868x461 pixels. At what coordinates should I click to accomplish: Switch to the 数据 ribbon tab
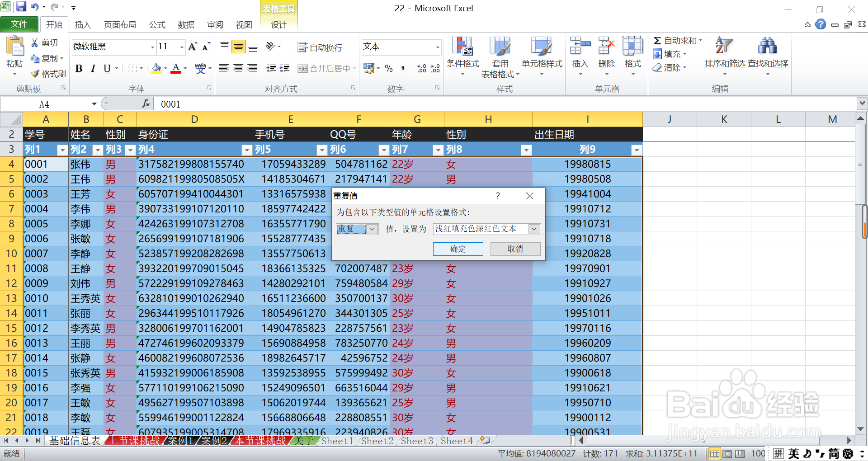186,25
